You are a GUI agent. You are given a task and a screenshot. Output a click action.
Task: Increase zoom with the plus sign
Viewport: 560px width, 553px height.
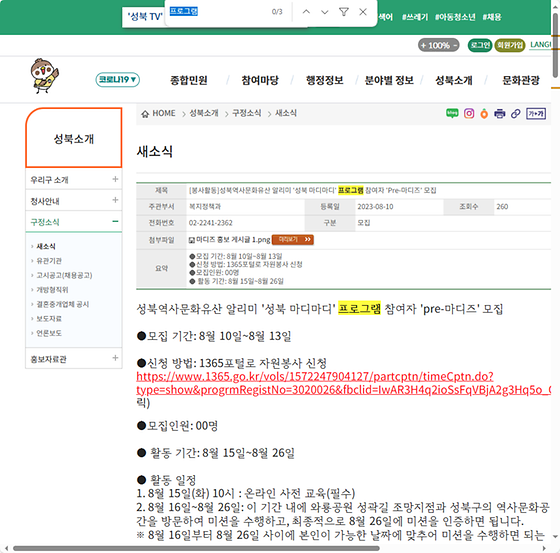pos(424,45)
